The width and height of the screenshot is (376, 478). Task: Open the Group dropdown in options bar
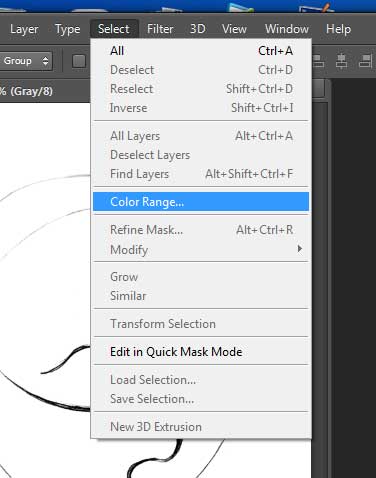coord(26,61)
